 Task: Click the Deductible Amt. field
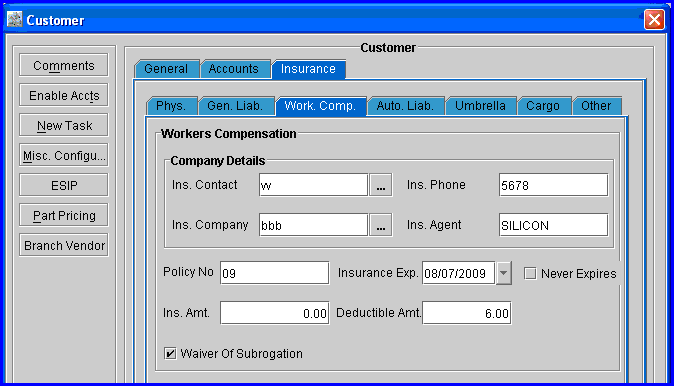point(467,313)
